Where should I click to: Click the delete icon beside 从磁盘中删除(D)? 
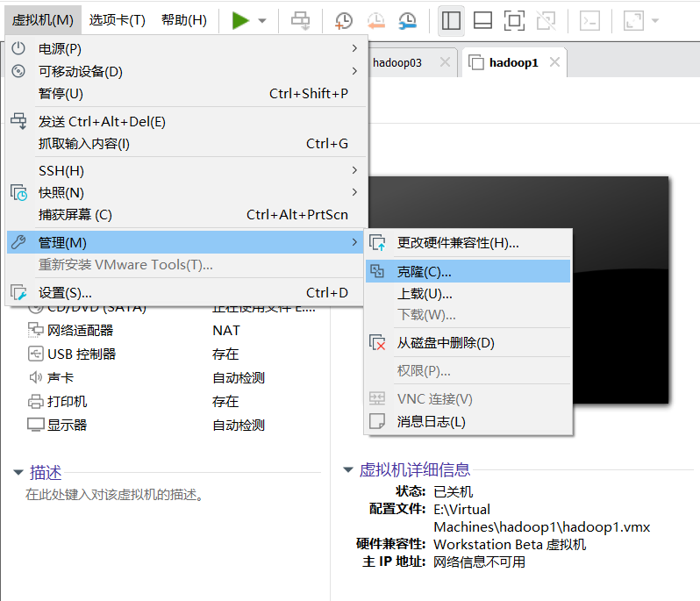tap(377, 342)
